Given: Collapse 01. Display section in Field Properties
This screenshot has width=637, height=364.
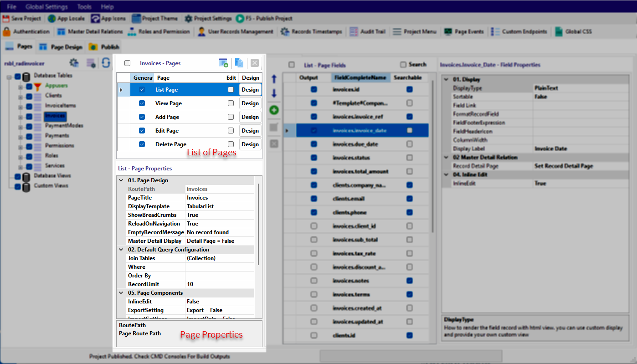Looking at the screenshot, I should tap(446, 80).
